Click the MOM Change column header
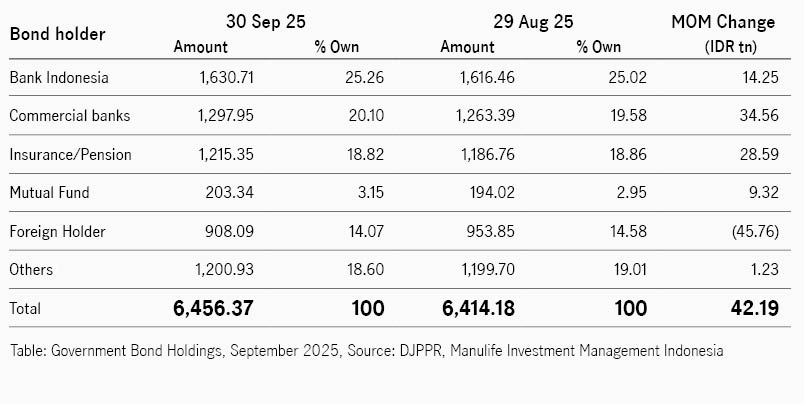The image size is (804, 404). tap(735, 21)
